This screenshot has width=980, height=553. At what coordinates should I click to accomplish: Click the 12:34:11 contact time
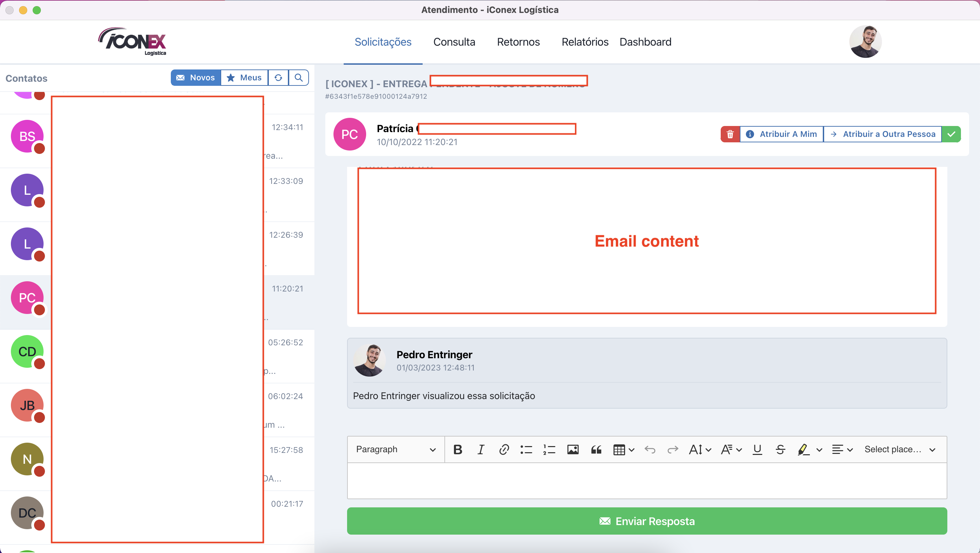(287, 127)
